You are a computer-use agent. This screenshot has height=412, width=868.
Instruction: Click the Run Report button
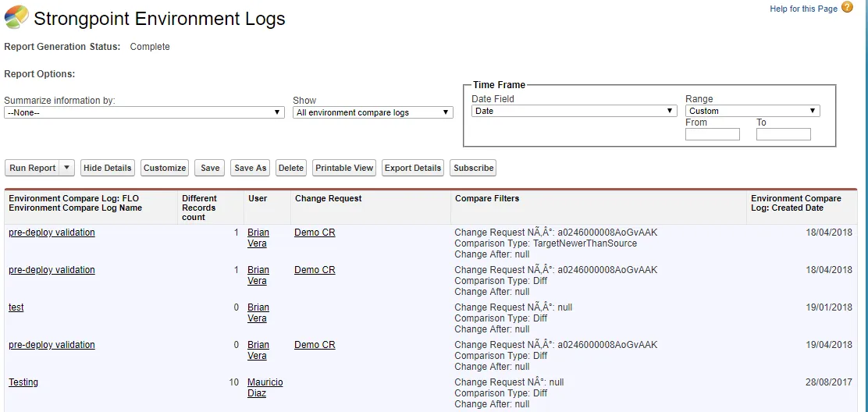coord(32,168)
